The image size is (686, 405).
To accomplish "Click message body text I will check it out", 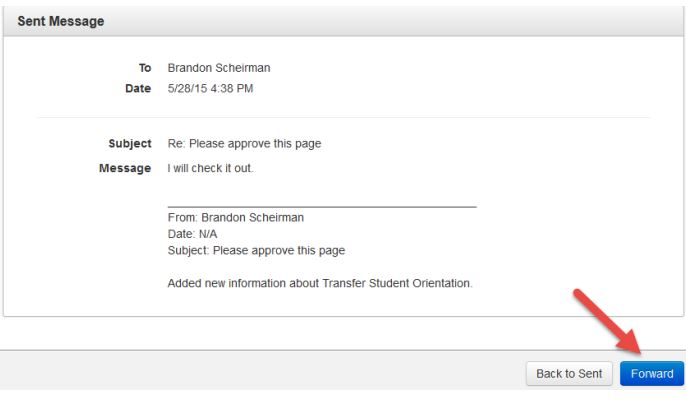I will click(x=210, y=168).
